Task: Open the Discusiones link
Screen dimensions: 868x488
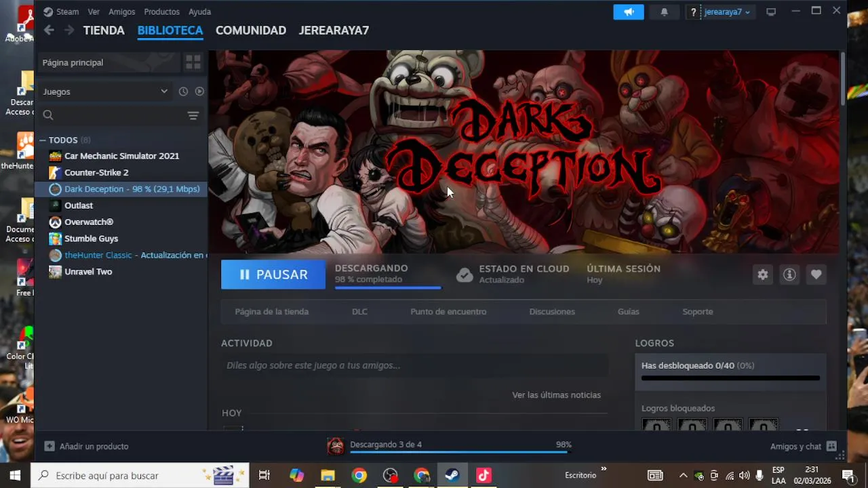Action: 552,312
